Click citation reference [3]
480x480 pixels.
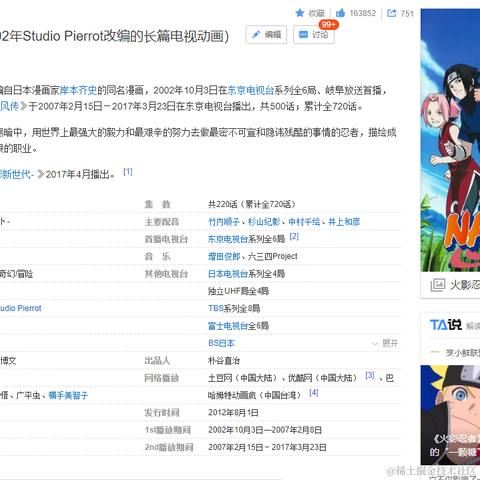(370, 375)
